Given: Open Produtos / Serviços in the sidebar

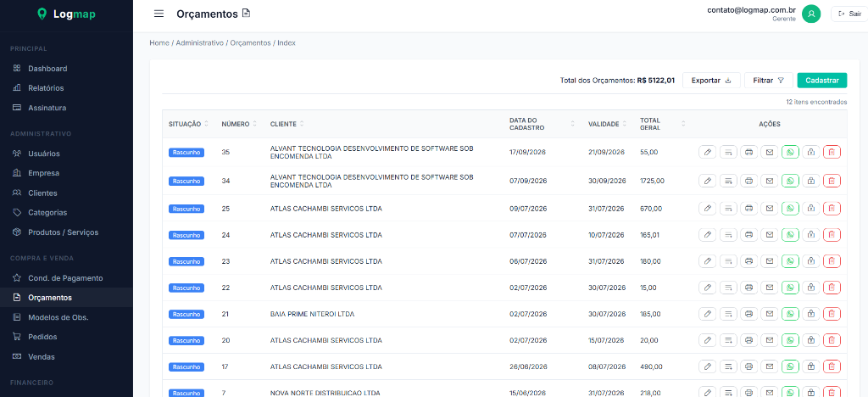Looking at the screenshot, I should click(x=66, y=232).
